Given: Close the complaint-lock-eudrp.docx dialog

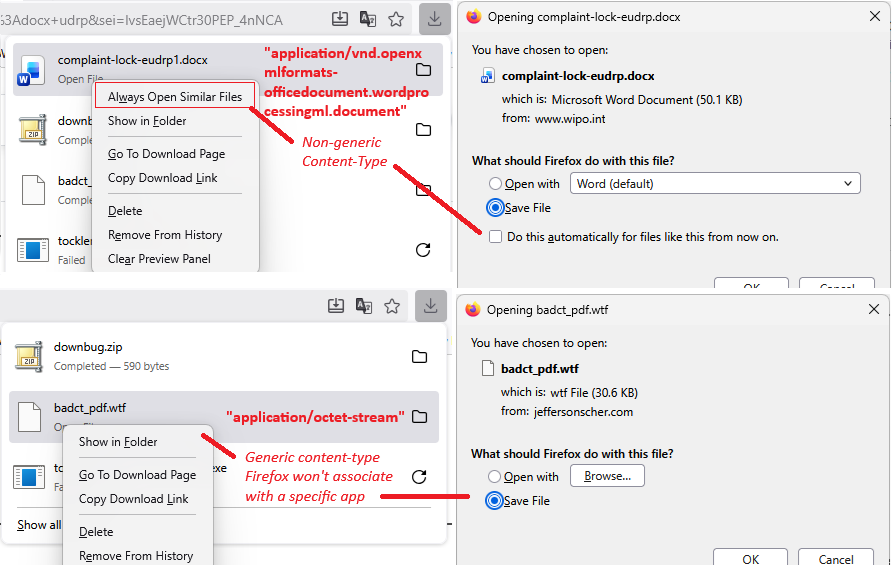Looking at the screenshot, I should click(875, 17).
